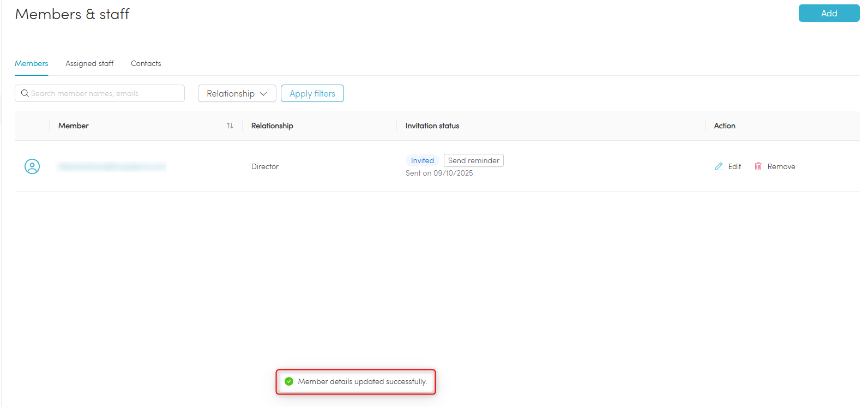Switch to the Members tab
The height and width of the screenshot is (407, 868).
[x=32, y=63]
